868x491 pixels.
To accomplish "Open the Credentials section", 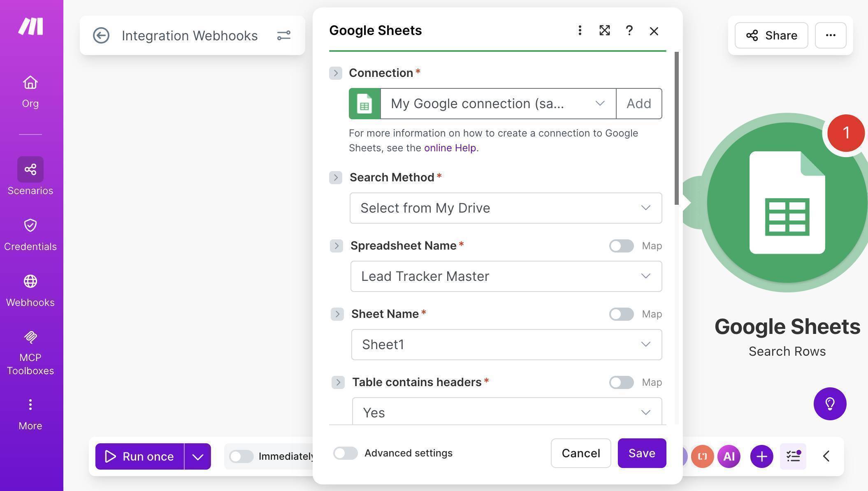I will pyautogui.click(x=30, y=232).
